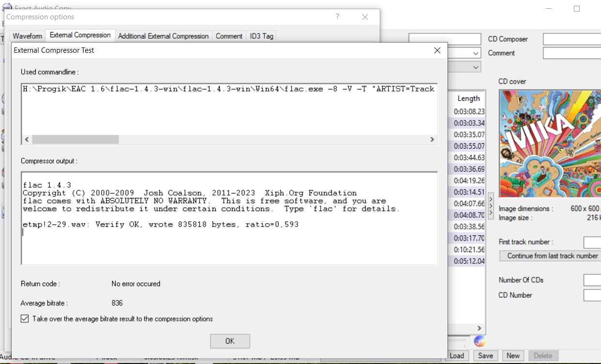The height and width of the screenshot is (364, 601).
Task: Open the Comment tab in Compression options
Action: (229, 36)
